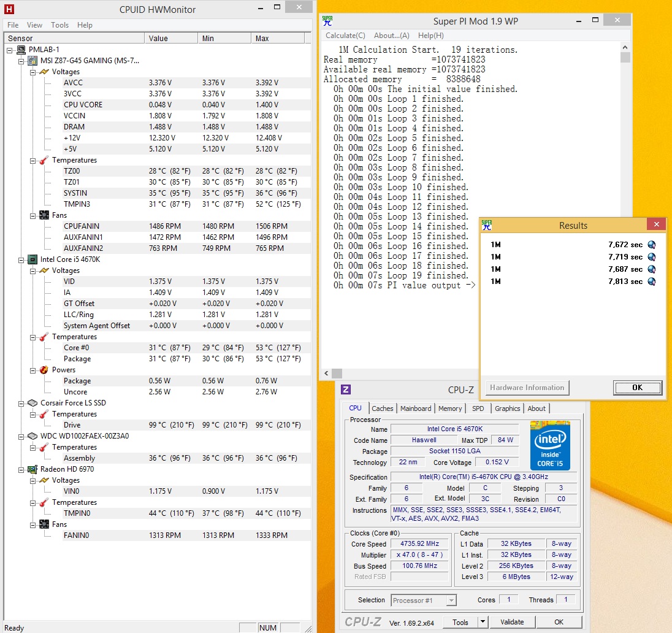The image size is (672, 633).
Task: Switch to the CPU-Z Graphics tab
Action: (508, 409)
